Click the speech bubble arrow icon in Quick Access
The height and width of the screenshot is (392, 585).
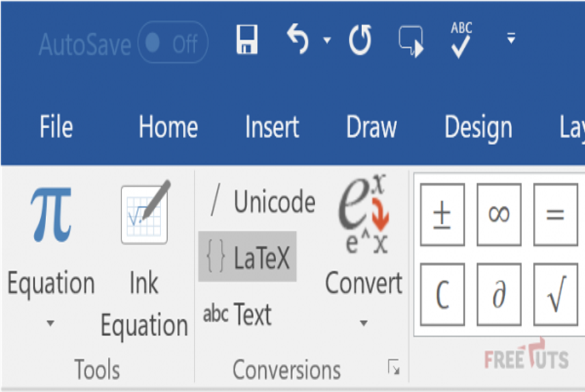tap(411, 41)
